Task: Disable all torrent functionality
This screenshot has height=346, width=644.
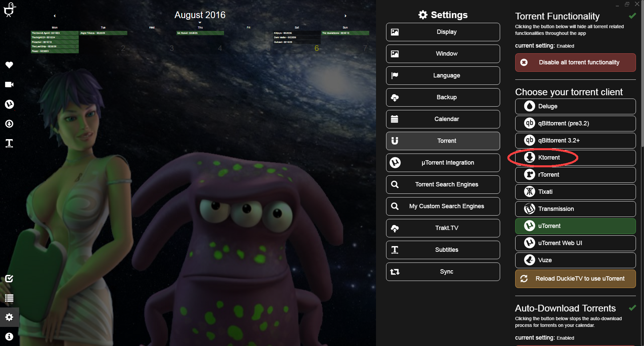Action: (576, 62)
